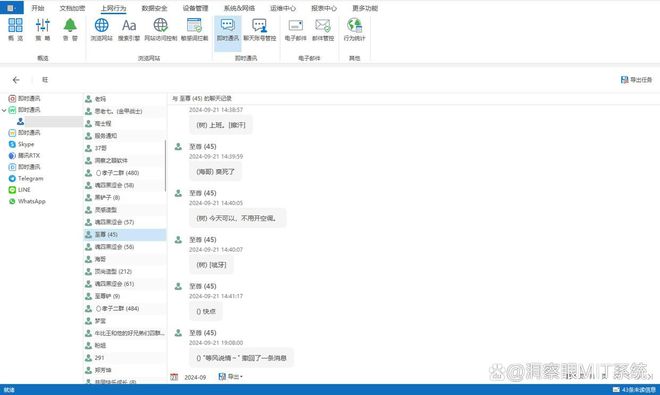Click the calendar icon beside 2024-09
660x395 pixels.
point(174,377)
